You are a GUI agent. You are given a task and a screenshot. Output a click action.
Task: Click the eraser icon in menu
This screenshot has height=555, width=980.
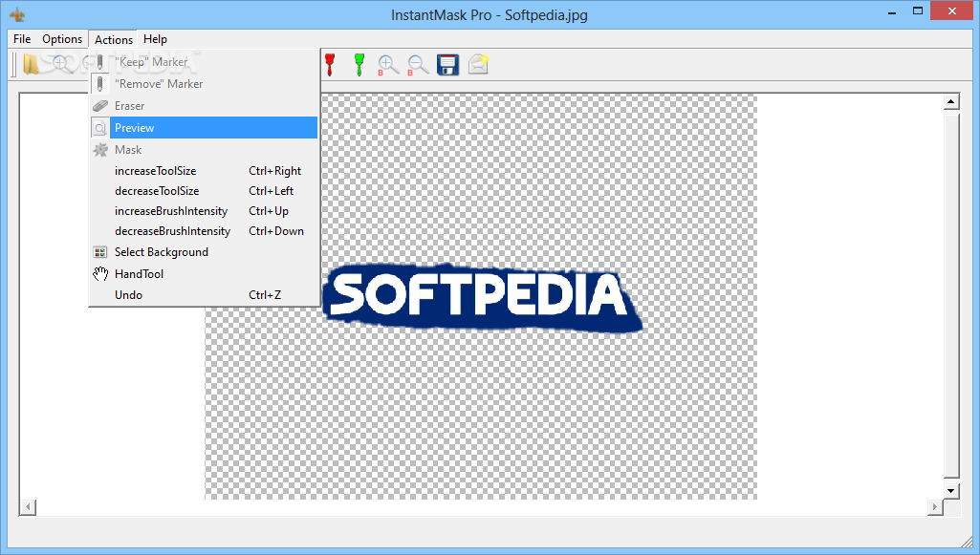(100, 106)
